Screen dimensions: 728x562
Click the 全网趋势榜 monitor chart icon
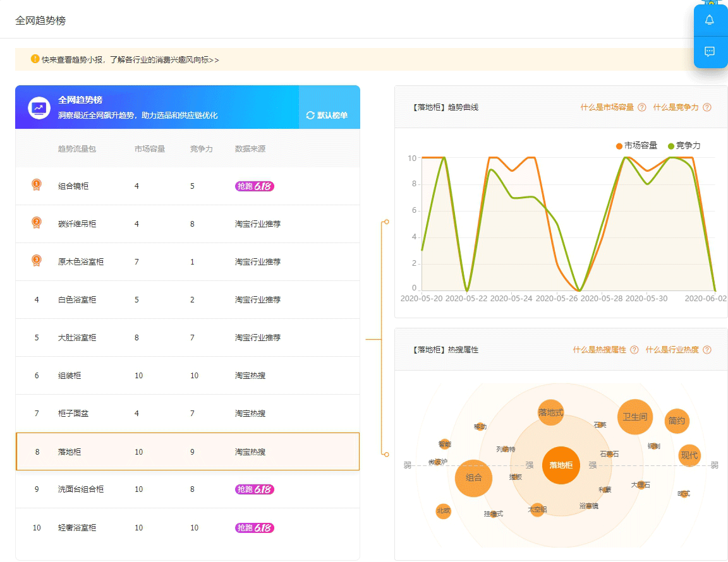39,108
